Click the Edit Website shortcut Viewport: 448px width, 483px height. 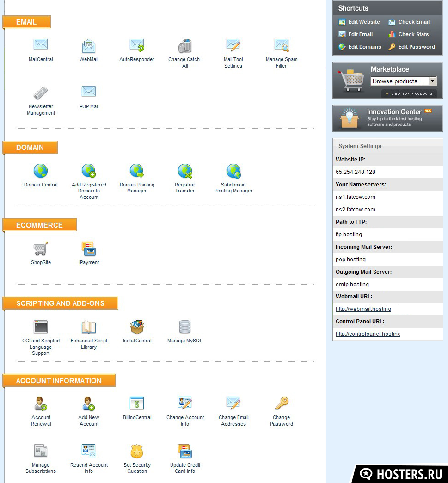point(359,22)
